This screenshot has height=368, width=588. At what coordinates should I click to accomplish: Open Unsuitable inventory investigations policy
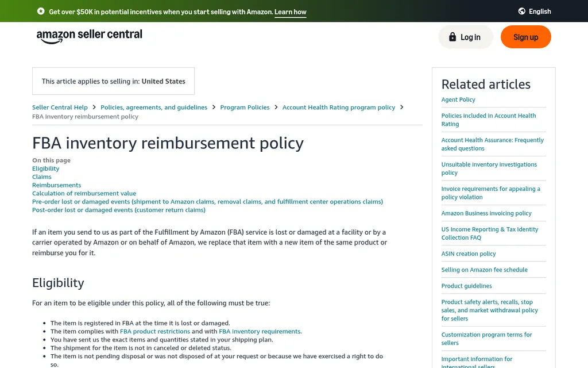coord(489,168)
